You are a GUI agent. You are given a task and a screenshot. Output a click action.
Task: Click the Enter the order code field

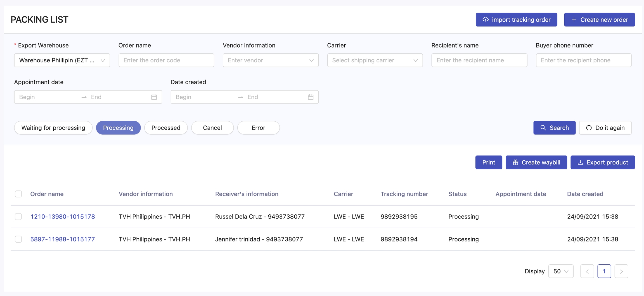coord(166,60)
